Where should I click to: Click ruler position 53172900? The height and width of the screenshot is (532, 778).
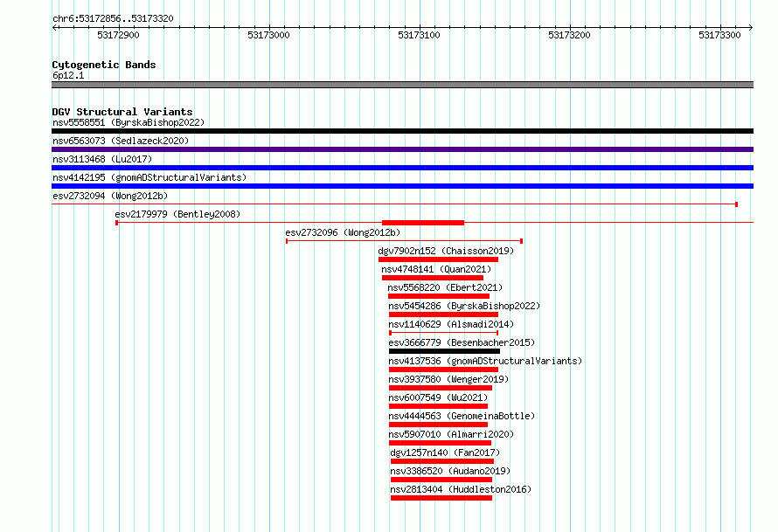118,35
